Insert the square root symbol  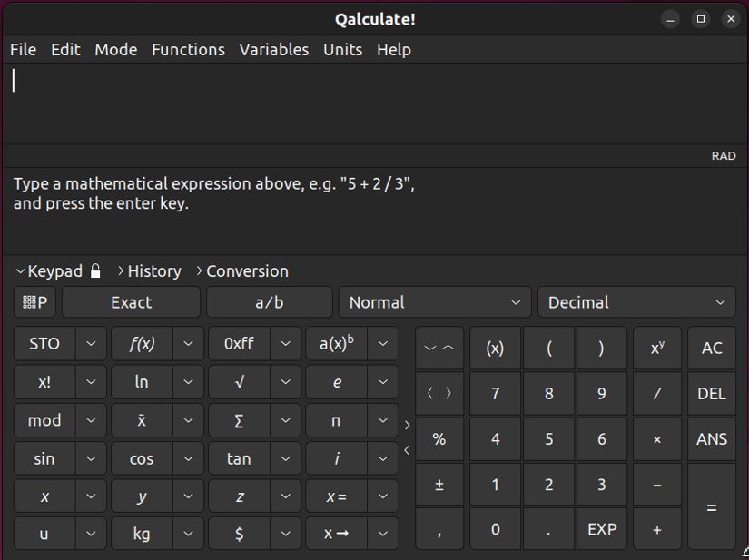coord(239,382)
